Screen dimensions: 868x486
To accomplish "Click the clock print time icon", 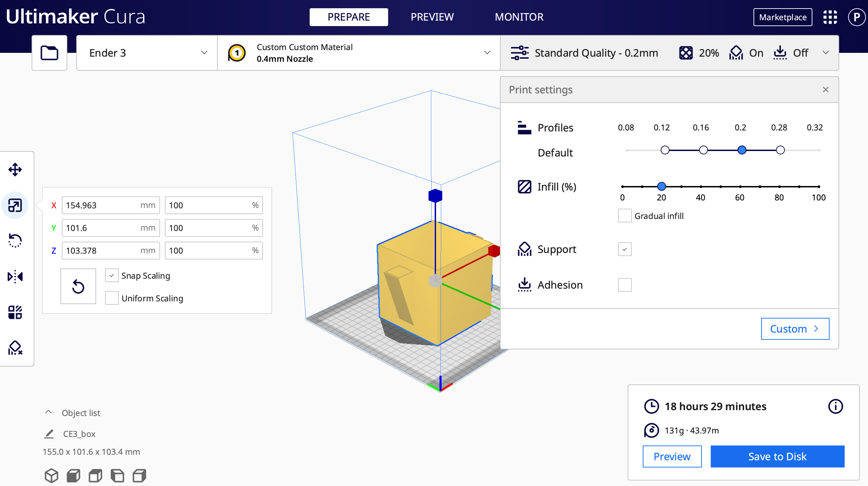I will pyautogui.click(x=651, y=406).
